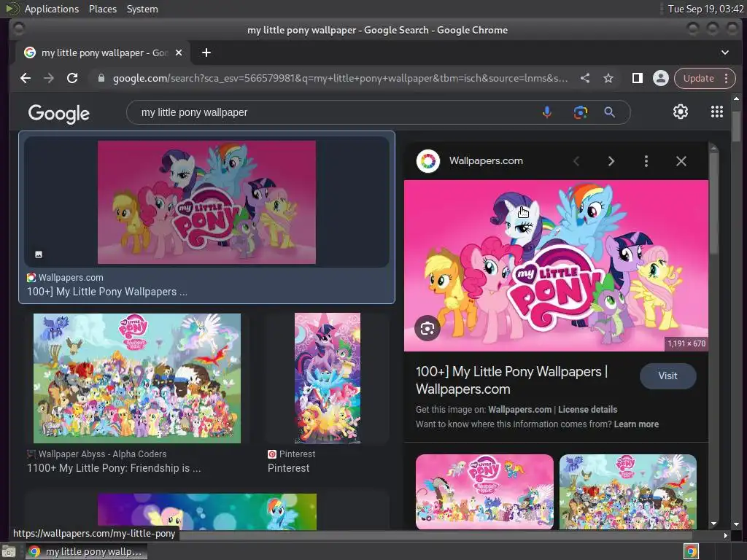Click the '1100+ My Little Pony: Friendship is ...' caption

click(114, 468)
